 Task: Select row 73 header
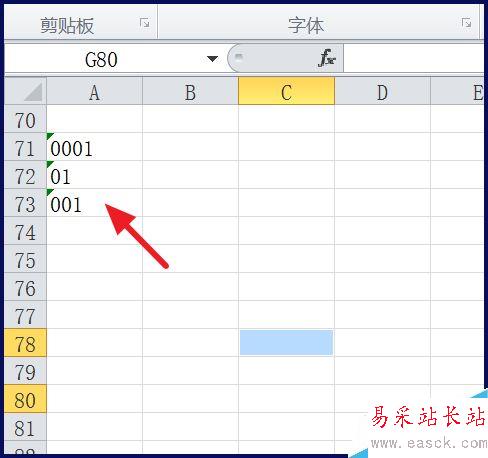coord(25,203)
